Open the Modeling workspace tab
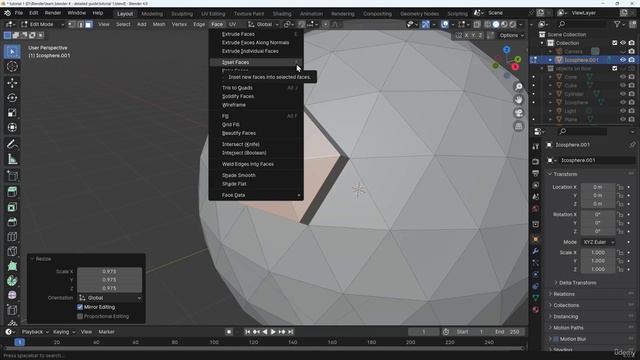The height and width of the screenshot is (360, 640). tap(152, 14)
